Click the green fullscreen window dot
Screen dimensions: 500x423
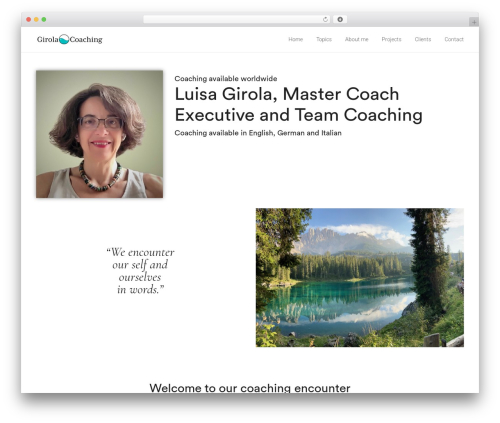coord(44,20)
